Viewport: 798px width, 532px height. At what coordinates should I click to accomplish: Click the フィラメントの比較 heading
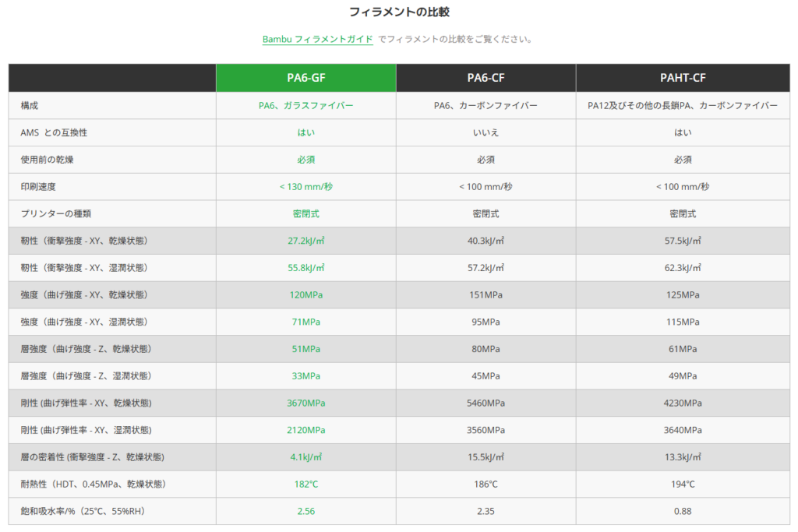[398, 12]
